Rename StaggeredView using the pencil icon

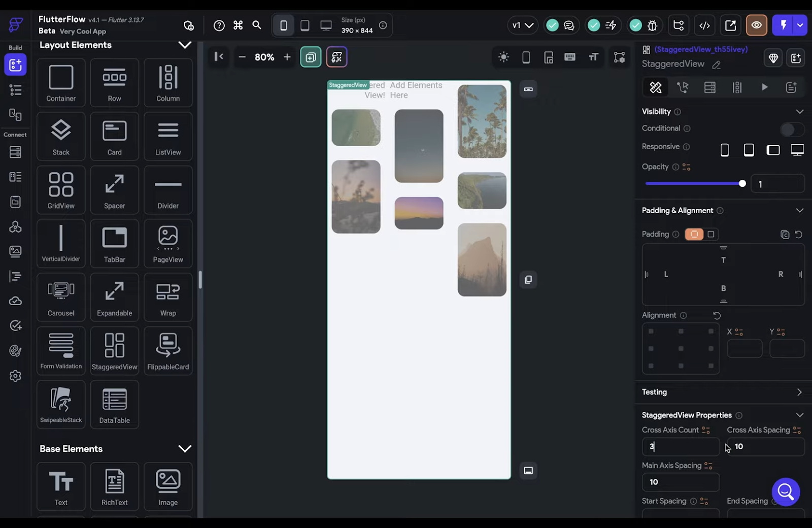(717, 65)
